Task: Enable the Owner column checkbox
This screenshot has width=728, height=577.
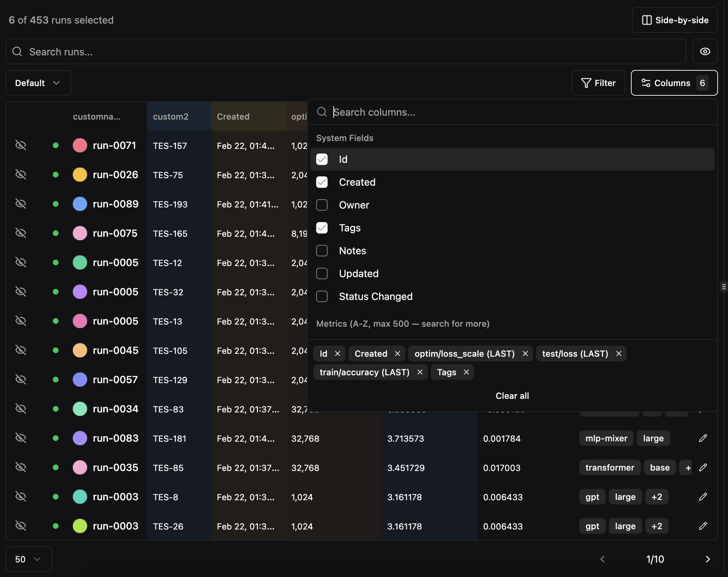Action: (322, 205)
